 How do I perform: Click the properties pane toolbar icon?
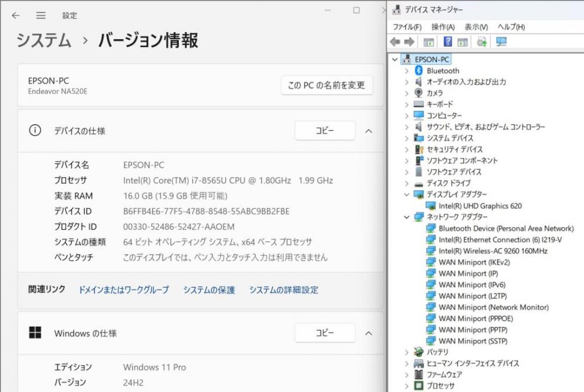[463, 42]
